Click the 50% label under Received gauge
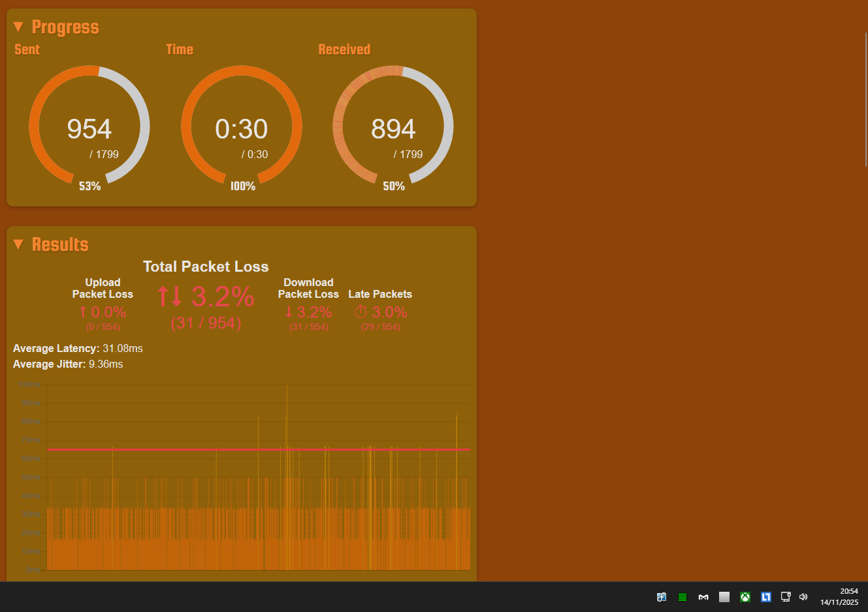 point(394,186)
